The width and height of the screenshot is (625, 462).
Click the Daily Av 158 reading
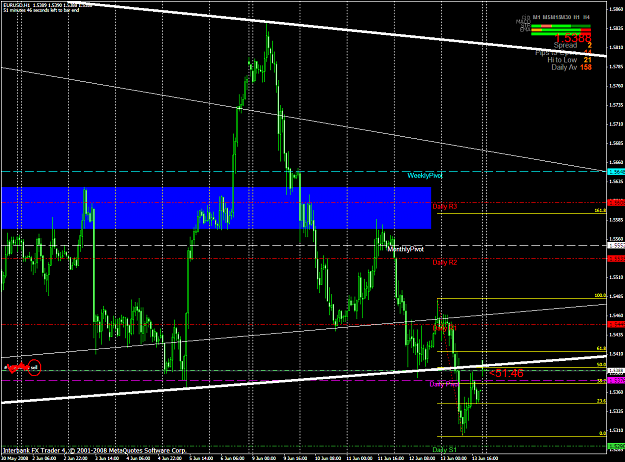point(572,67)
